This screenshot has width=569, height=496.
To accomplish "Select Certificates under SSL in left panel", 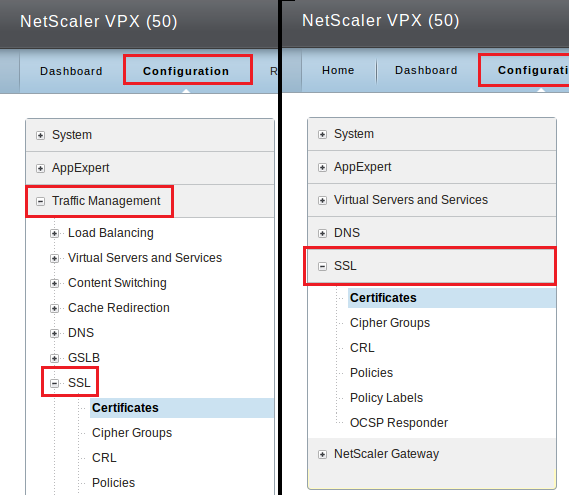I will 125,408.
